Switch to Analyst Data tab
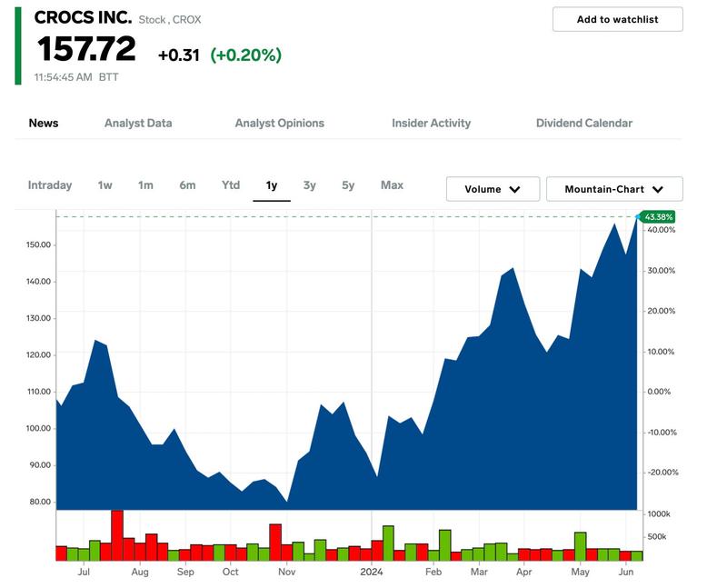This screenshot has width=727, height=588. [x=138, y=123]
